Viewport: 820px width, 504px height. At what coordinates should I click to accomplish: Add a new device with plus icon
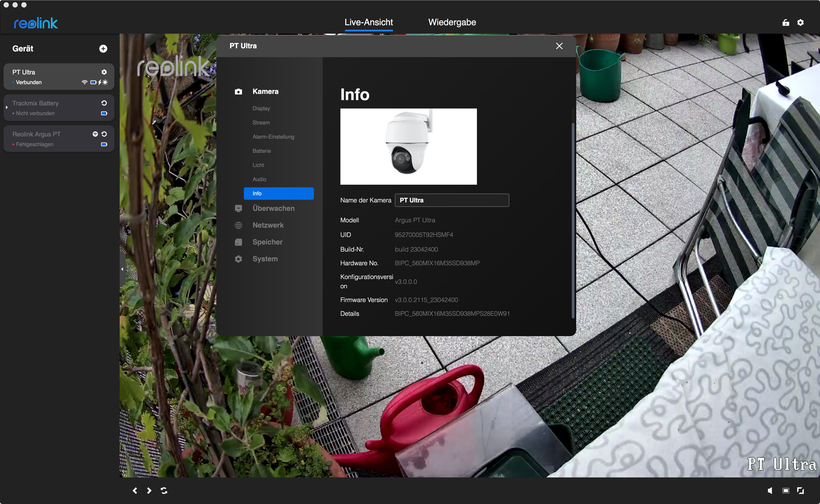[103, 49]
